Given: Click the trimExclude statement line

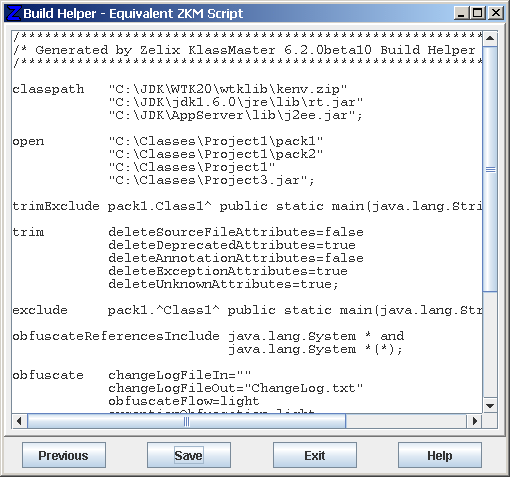Looking at the screenshot, I should click(247, 206).
